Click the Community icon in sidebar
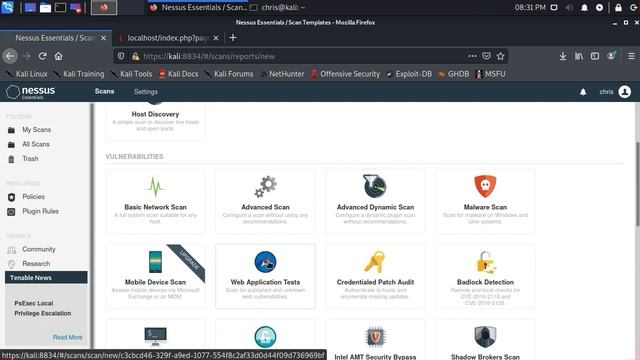 (x=11, y=250)
